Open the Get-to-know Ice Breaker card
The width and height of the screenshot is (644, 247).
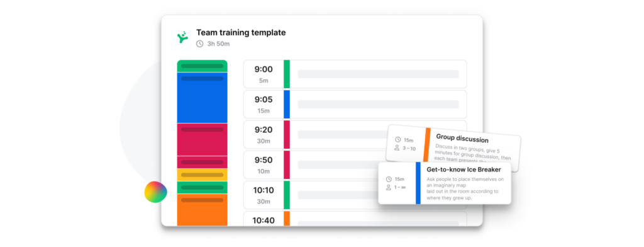445,183
